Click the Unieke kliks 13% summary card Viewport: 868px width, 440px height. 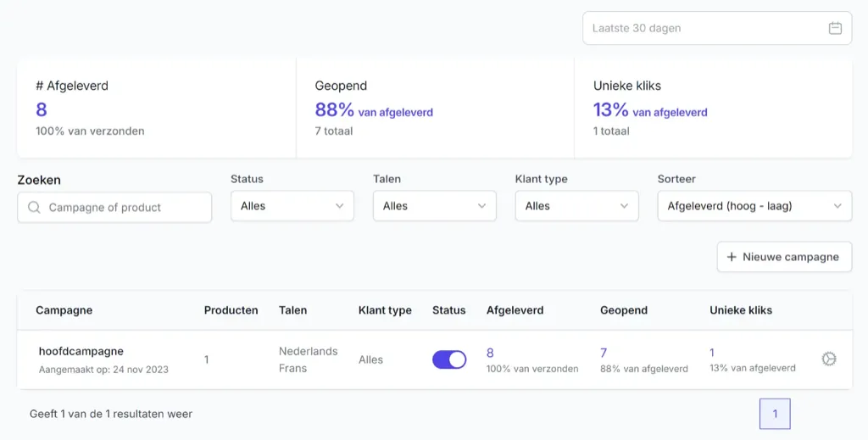pyautogui.click(x=714, y=108)
